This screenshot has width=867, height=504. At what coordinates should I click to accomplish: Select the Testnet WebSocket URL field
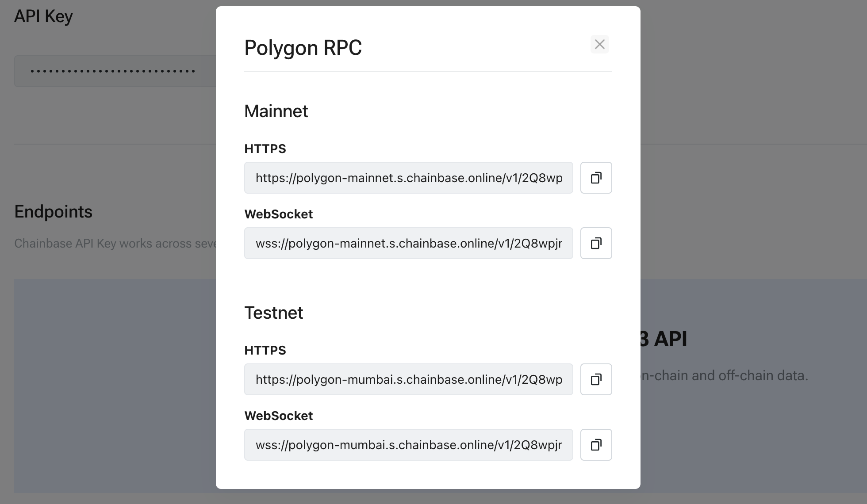408,445
